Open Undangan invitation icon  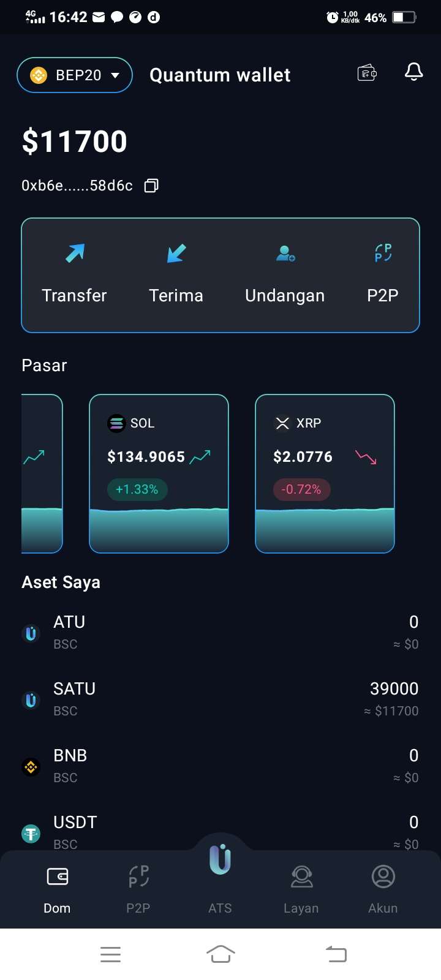click(285, 253)
